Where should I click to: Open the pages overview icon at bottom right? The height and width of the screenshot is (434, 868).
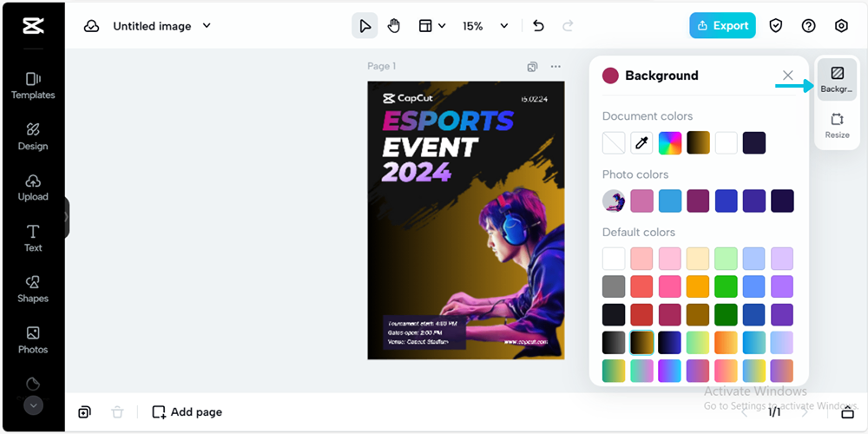847,412
